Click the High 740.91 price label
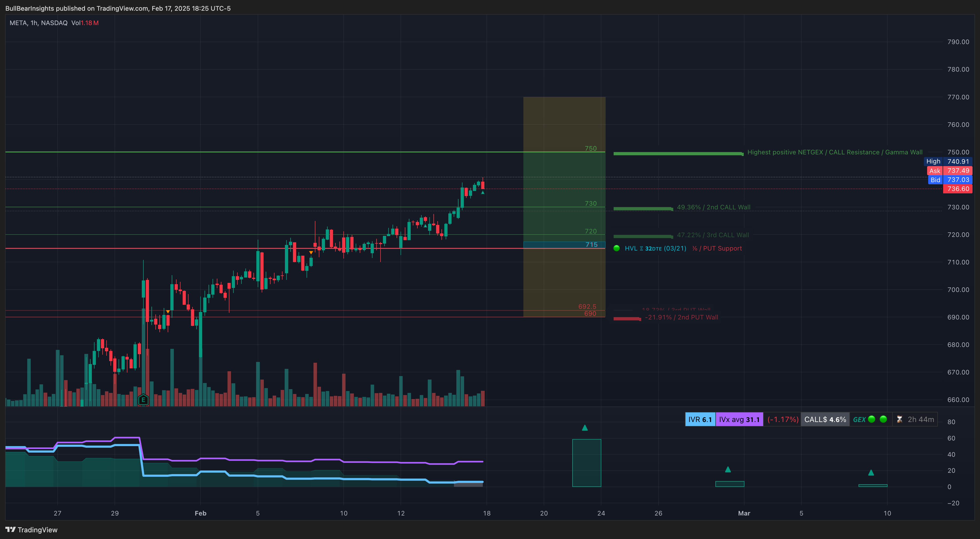The height and width of the screenshot is (539, 980). click(x=948, y=161)
